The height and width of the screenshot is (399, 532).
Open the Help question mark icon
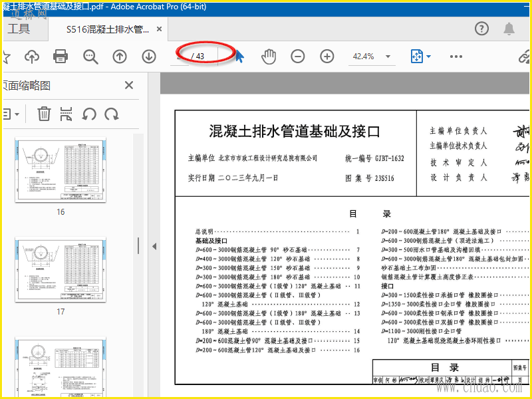point(481,29)
